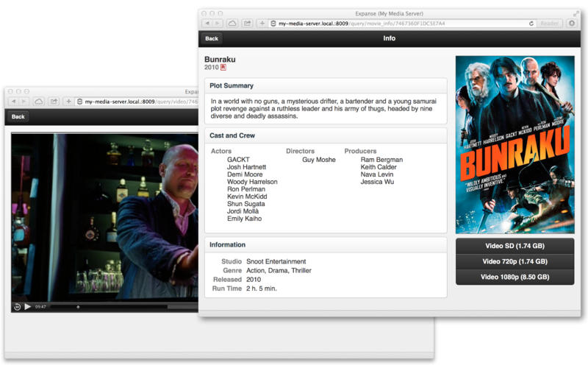
Task: Go forward in video window browser history
Action: tap(24, 102)
